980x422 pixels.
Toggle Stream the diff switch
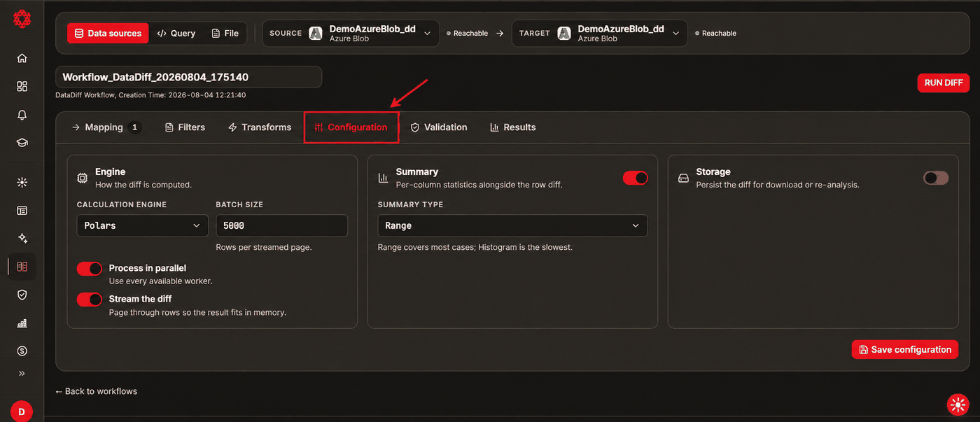tap(90, 300)
